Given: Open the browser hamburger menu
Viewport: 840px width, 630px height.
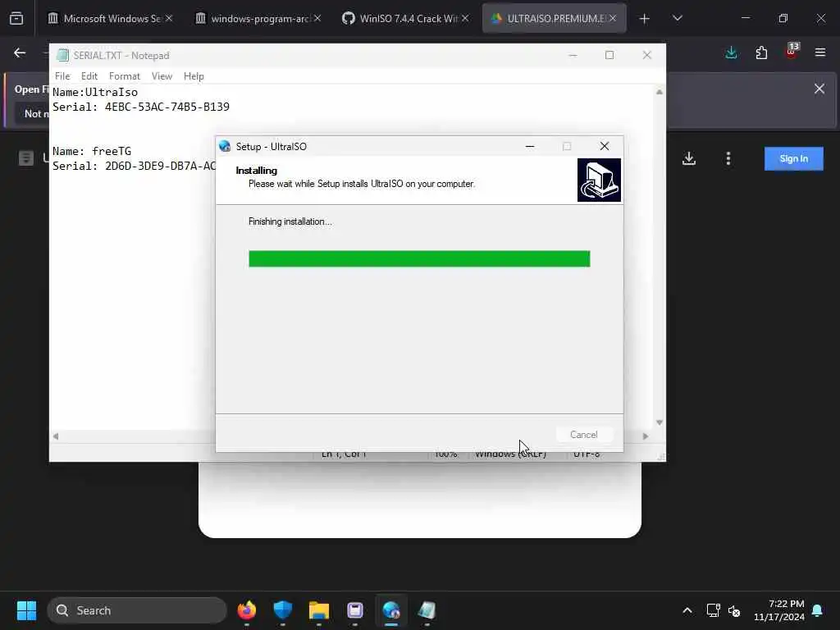Looking at the screenshot, I should coord(820,52).
